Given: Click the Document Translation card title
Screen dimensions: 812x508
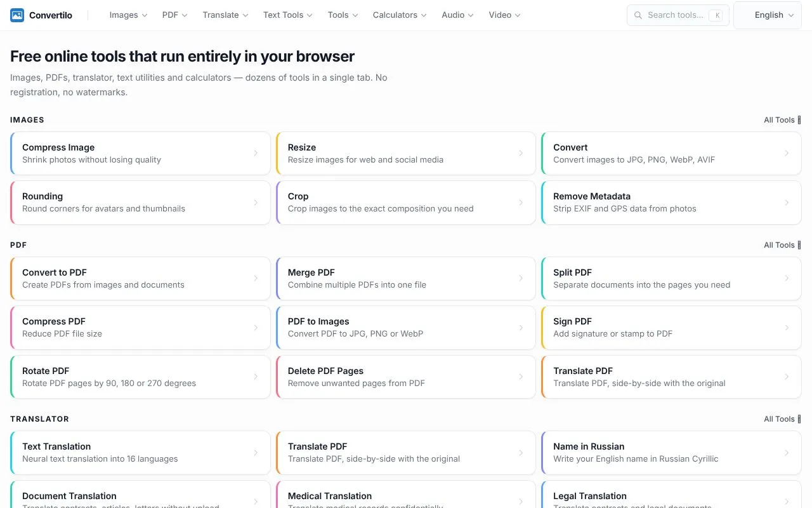Looking at the screenshot, I should pos(69,496).
